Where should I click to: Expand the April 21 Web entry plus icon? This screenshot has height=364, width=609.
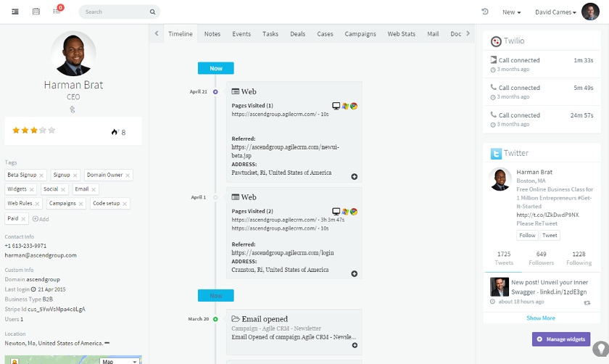point(355,177)
